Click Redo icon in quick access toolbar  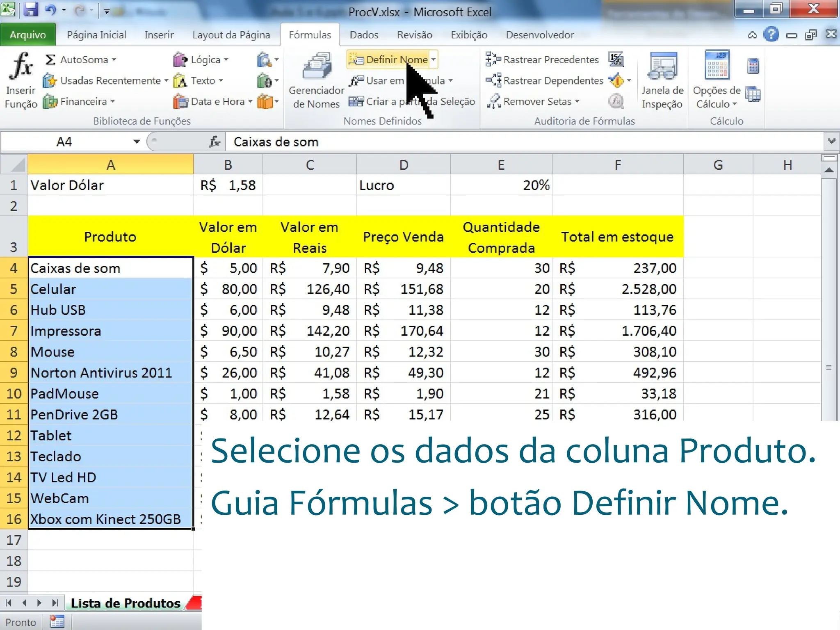point(79,10)
